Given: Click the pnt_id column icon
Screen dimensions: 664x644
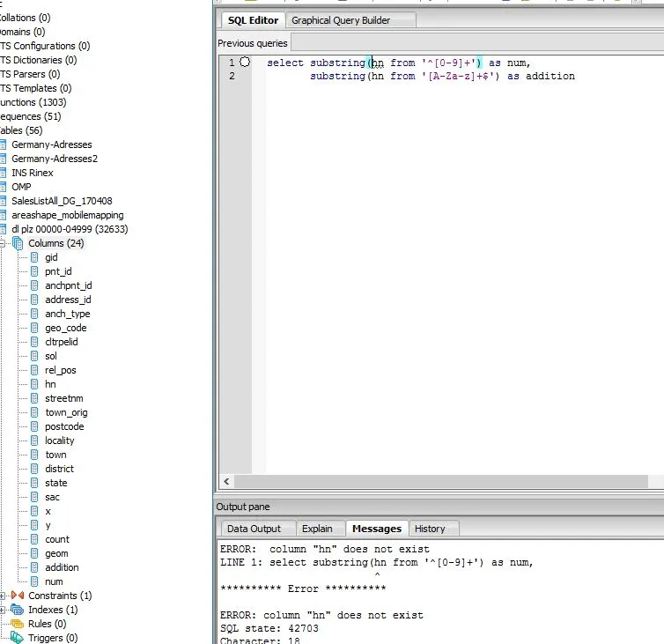Looking at the screenshot, I should tap(34, 271).
